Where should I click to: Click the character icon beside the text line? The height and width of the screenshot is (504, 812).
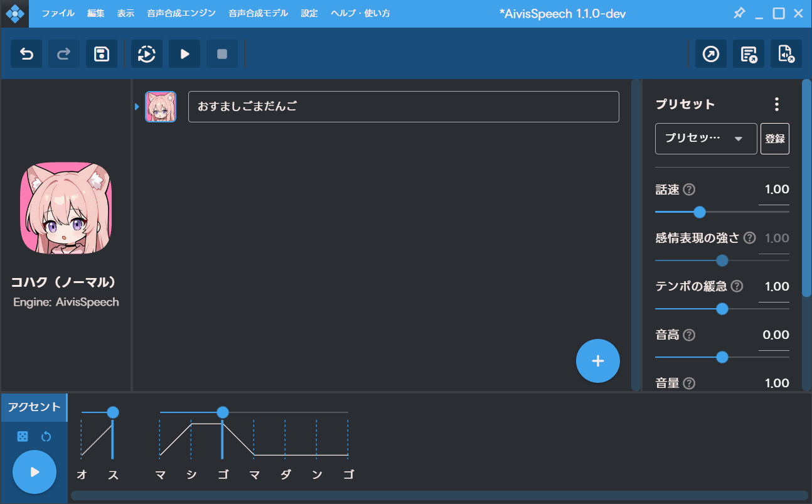point(161,107)
